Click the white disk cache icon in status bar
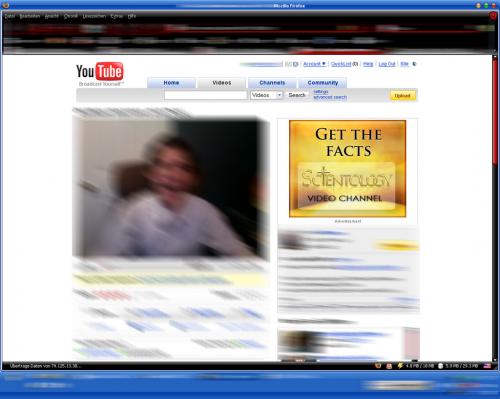 point(440,366)
